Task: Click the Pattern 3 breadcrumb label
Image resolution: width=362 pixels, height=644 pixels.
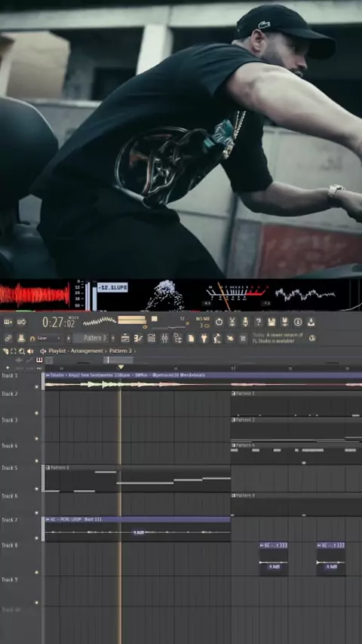Action: [x=121, y=351]
